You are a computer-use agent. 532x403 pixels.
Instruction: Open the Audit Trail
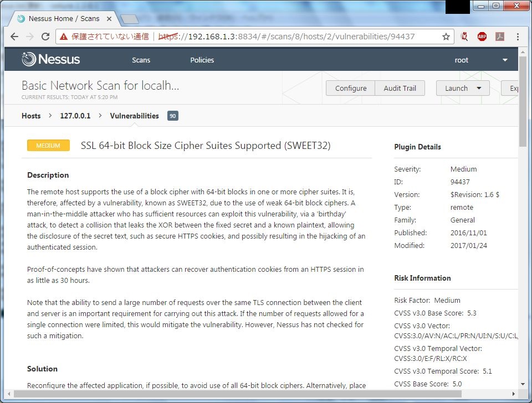point(400,88)
